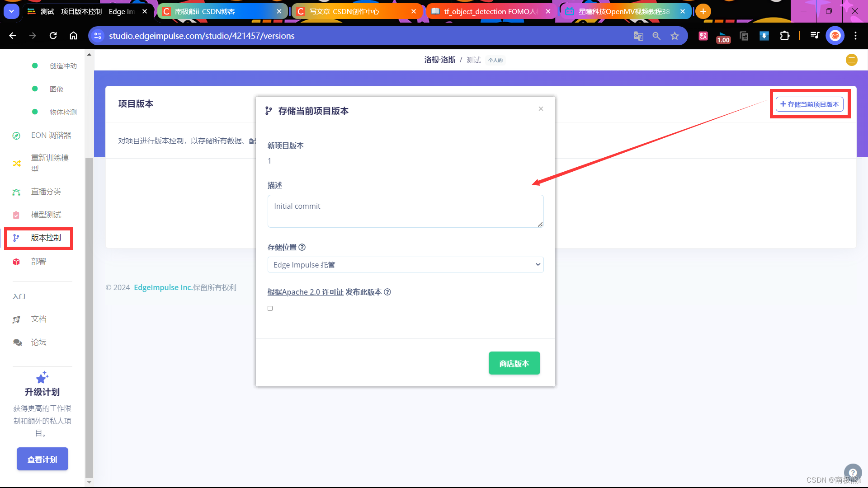868x488 pixels.
Task: Expand the browser tab search chevron
Action: [x=11, y=11]
